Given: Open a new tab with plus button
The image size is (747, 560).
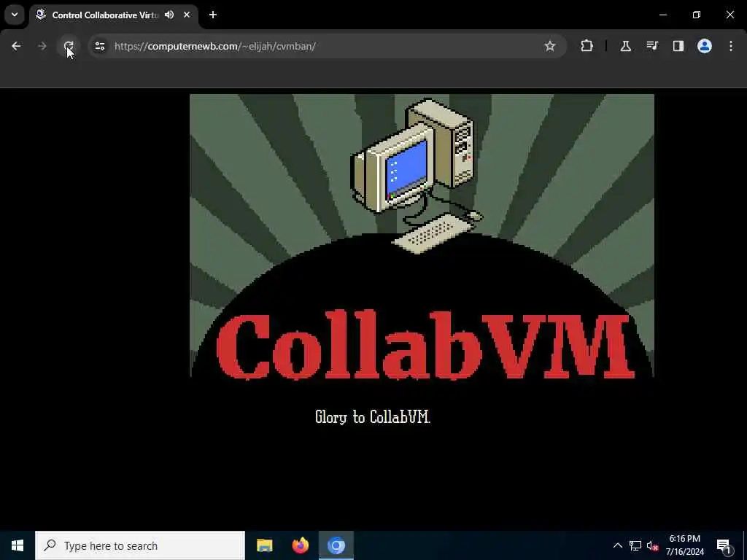Looking at the screenshot, I should 213,15.
